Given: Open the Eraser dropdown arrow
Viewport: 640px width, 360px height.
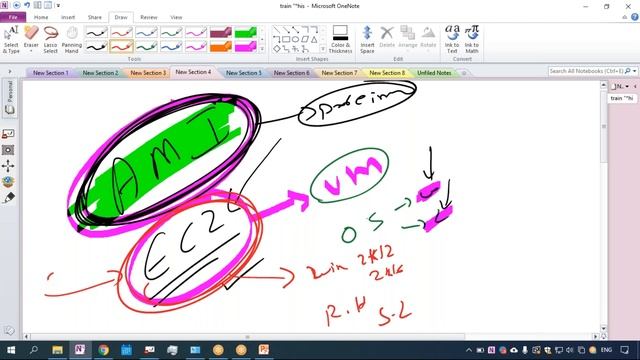Looking at the screenshot, I should [31, 51].
